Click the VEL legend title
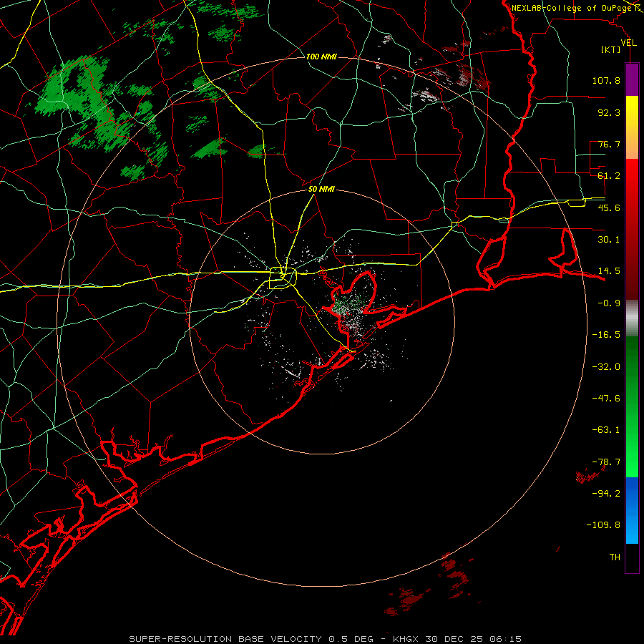 628,43
